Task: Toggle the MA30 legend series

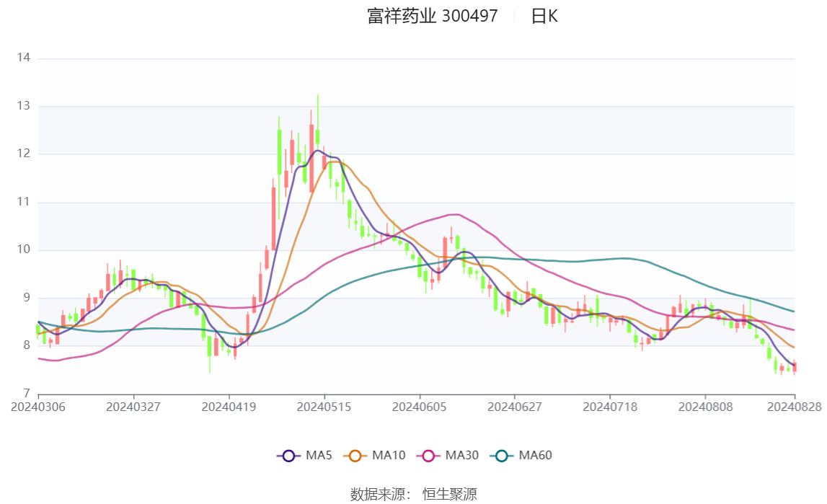Action: [448, 456]
